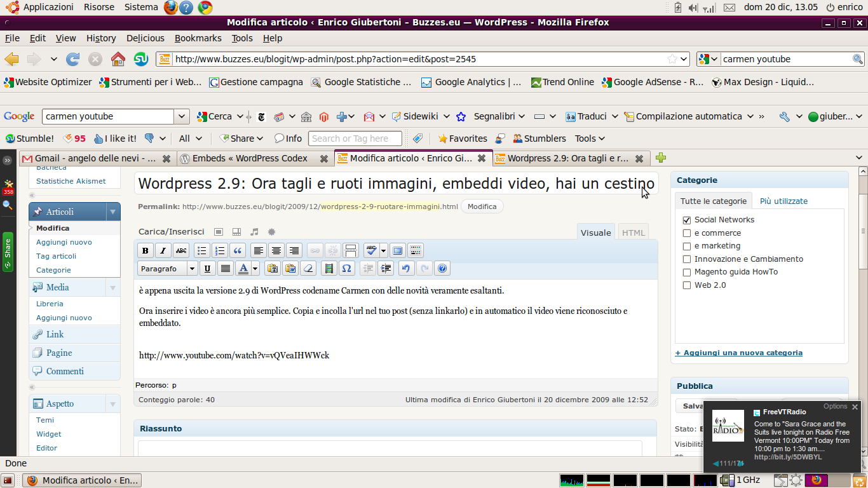
Task: Toggle the Aspetto sidebar menu arrow
Action: tap(113, 403)
